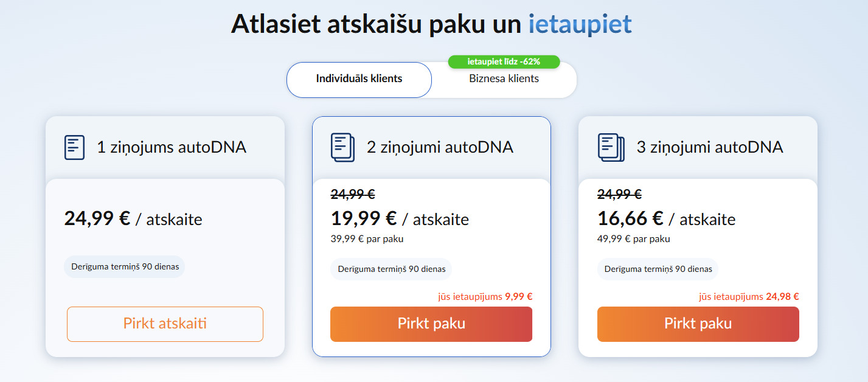Image resolution: width=868 pixels, height=382 pixels.
Task: Switch to Biznesa klients pricing
Action: [504, 79]
